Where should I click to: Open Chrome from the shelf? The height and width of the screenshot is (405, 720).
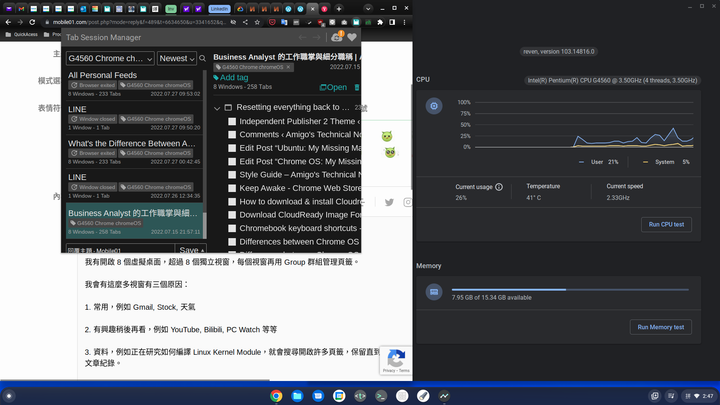[x=276, y=396]
